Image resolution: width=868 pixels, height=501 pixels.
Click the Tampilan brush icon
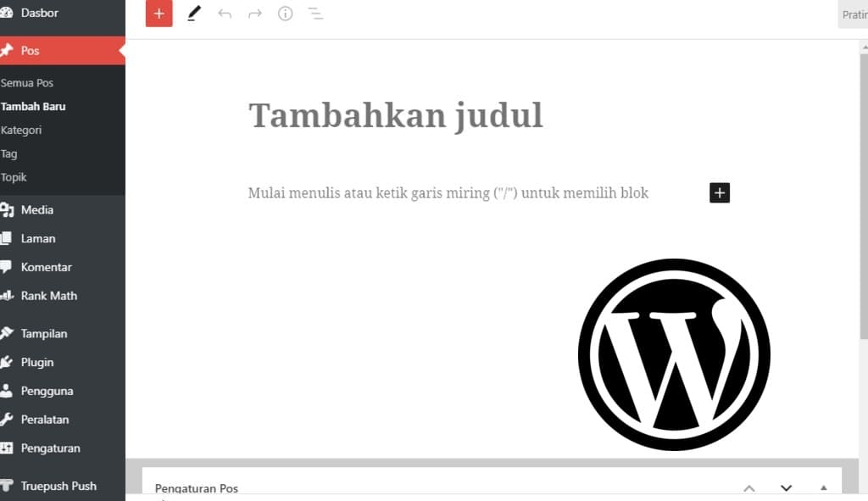(x=6, y=333)
